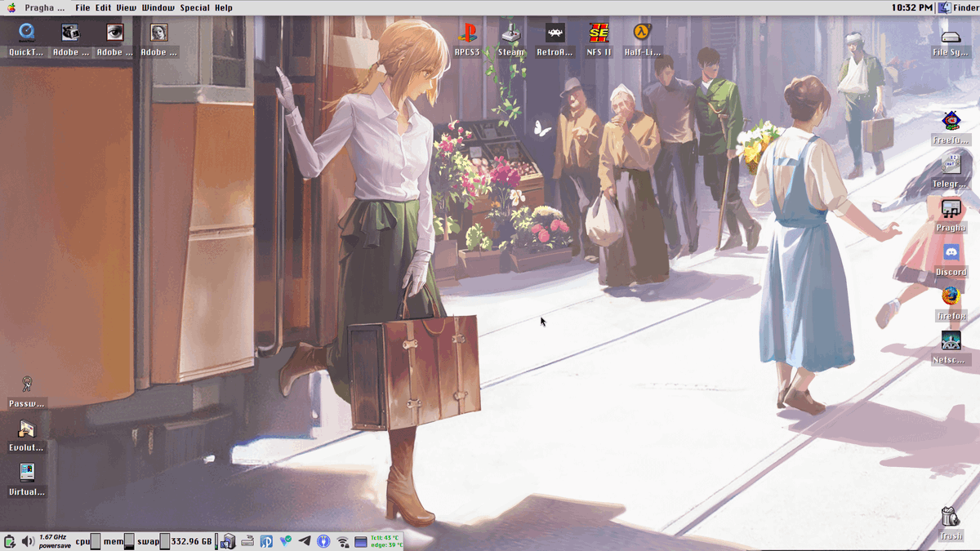Viewport: 980px width, 551px height.
Task: Click the volume speaker tray icon
Action: pyautogui.click(x=28, y=541)
